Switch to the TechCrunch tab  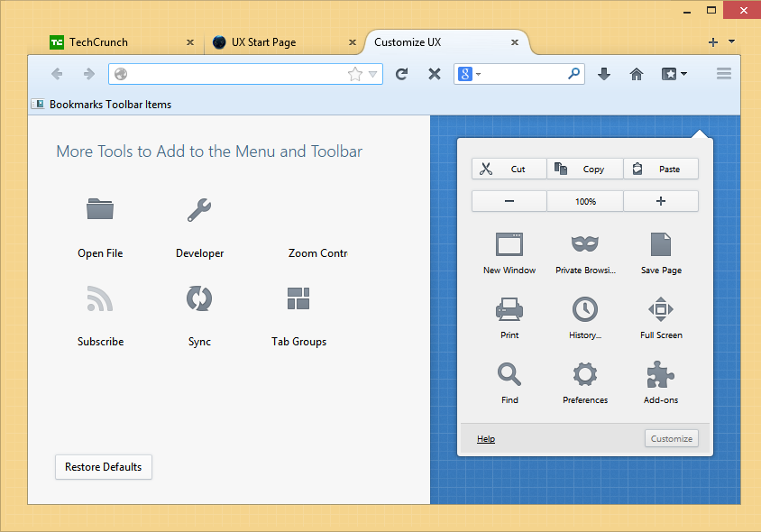[99, 42]
